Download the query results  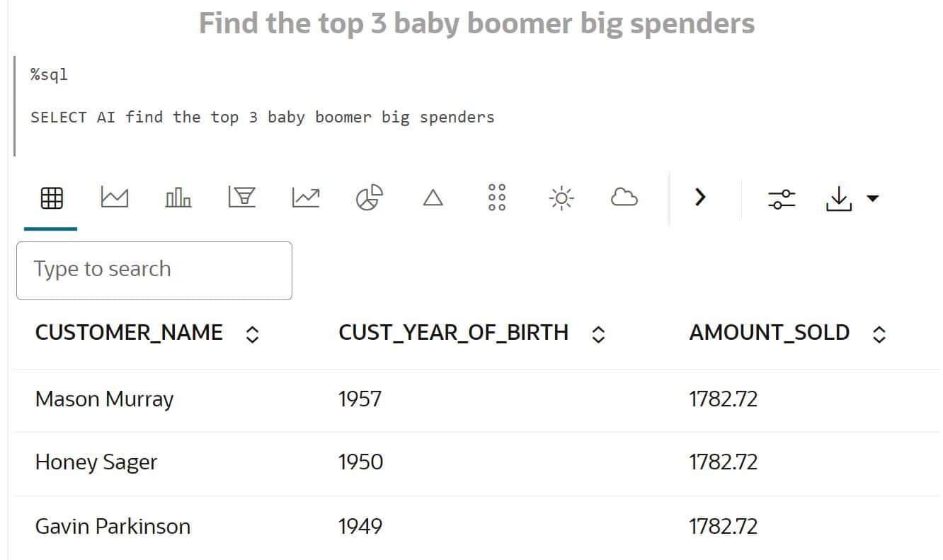838,198
